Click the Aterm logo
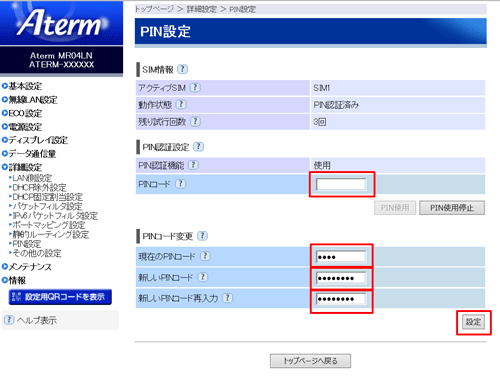 [x=61, y=23]
